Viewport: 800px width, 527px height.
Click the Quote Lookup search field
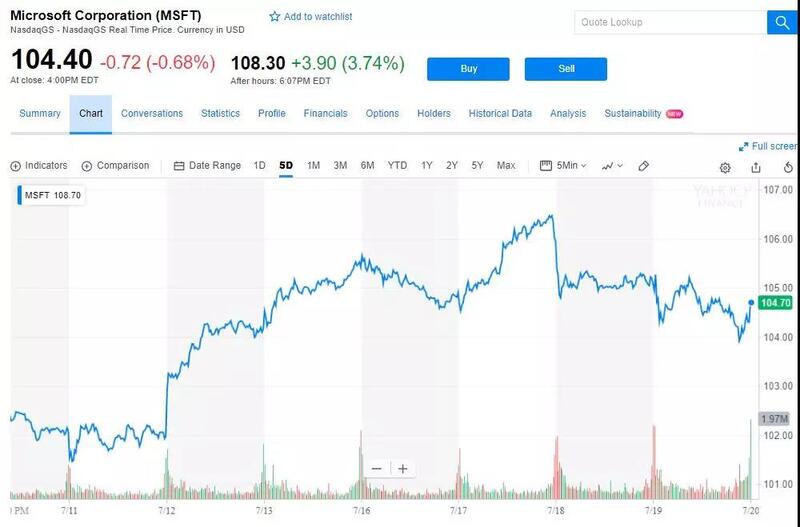[670, 22]
